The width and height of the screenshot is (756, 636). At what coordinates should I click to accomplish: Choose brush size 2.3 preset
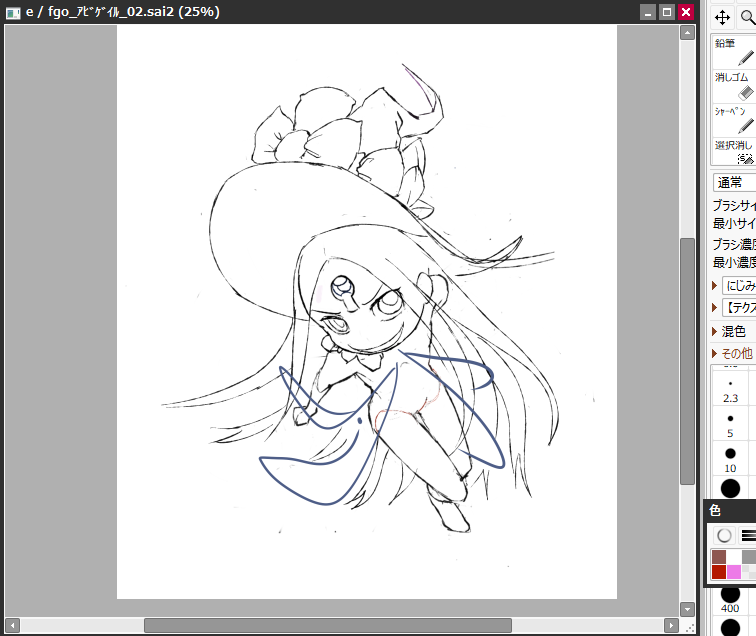(730, 391)
